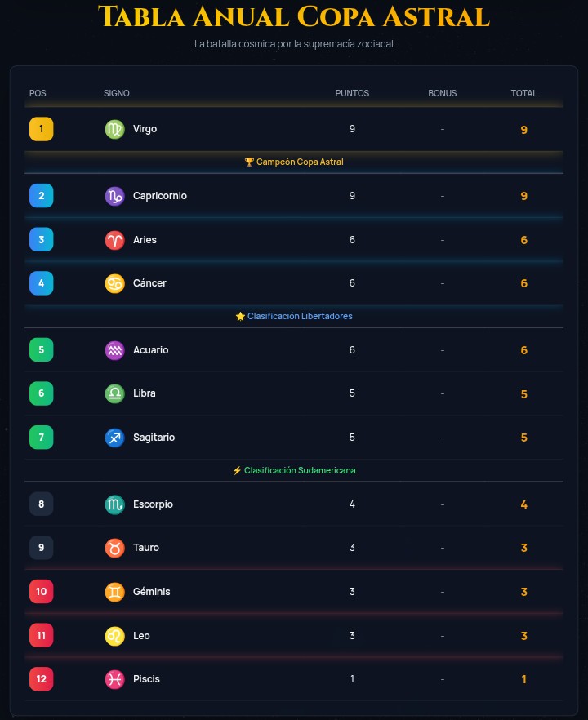This screenshot has height=720, width=588.
Task: Click the name Acuario
Action: point(150,350)
